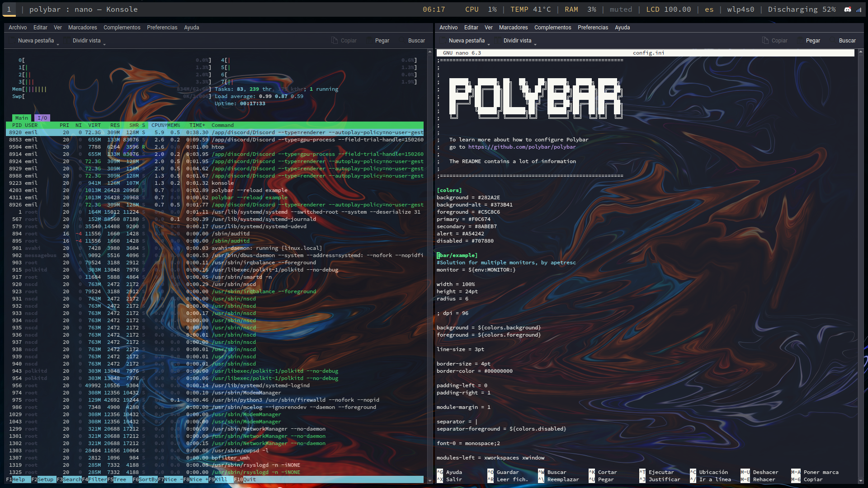Open the Complementos menu in the right Konsole
Viewport: 868px width, 488px height.
point(552,28)
